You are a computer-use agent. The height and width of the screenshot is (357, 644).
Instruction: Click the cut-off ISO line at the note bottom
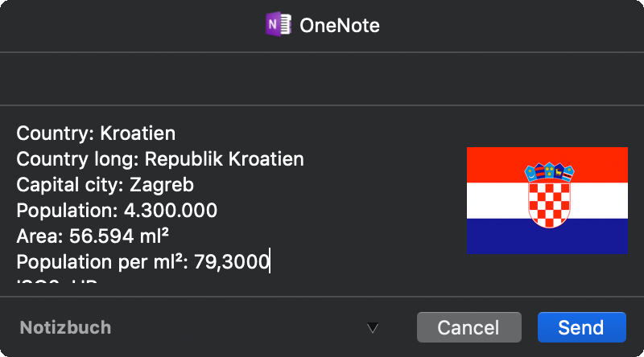point(57,282)
